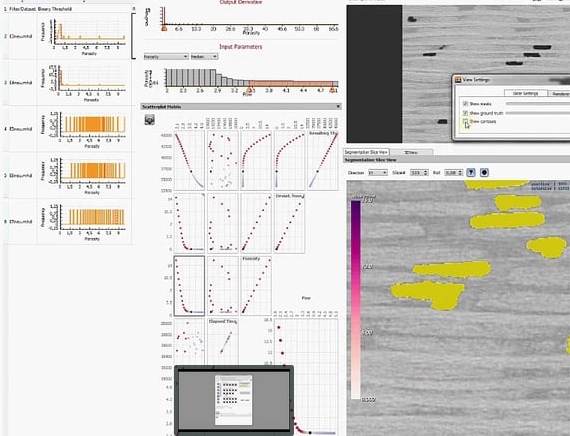Adjust the Show ground truth opacity slider

[538, 113]
